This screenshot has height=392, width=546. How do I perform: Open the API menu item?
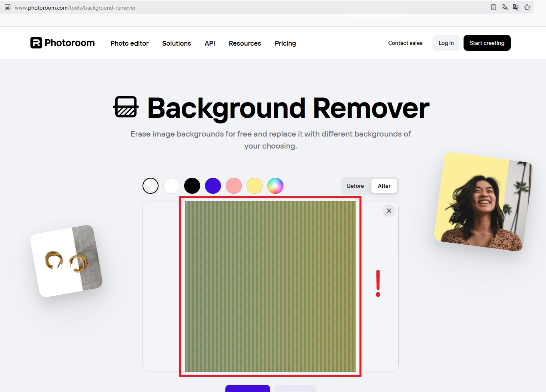click(x=210, y=43)
